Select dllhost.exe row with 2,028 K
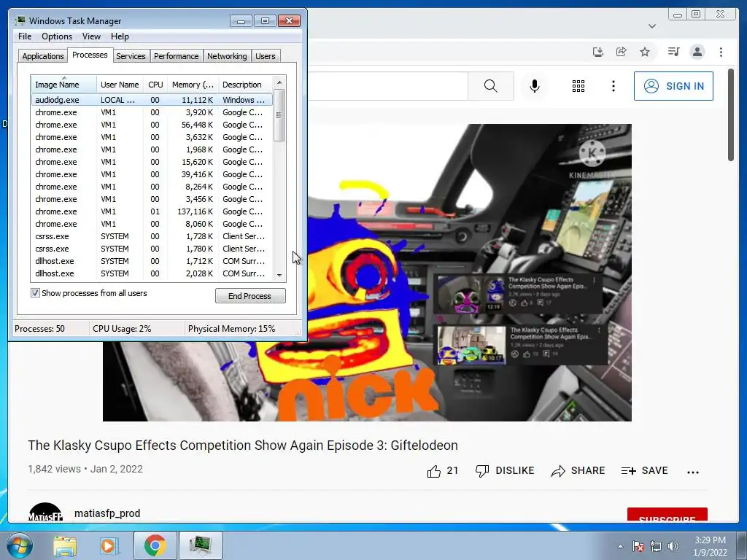 click(152, 273)
